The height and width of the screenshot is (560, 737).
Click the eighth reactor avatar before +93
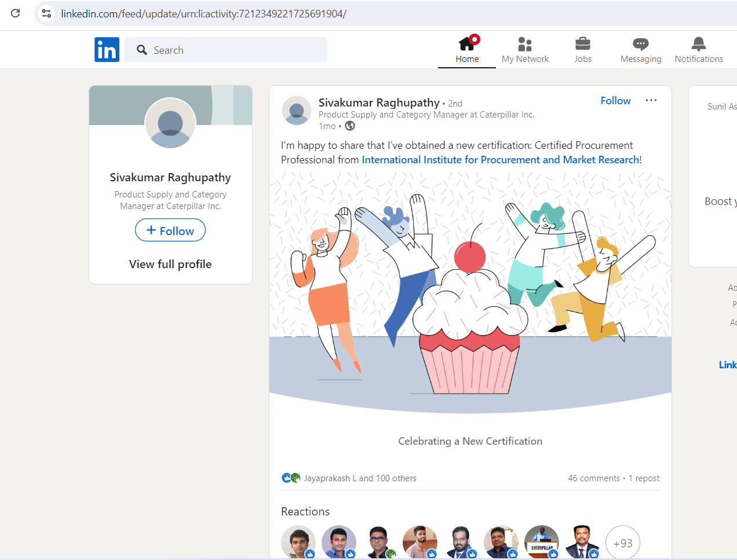(x=582, y=542)
